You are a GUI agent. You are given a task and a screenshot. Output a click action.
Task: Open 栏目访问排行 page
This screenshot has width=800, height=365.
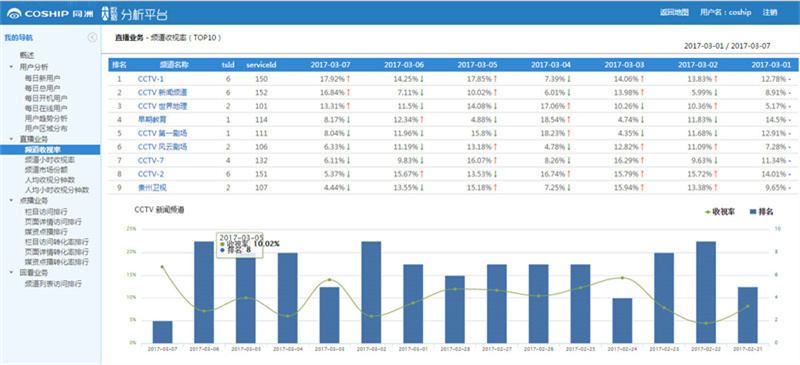tap(46, 211)
